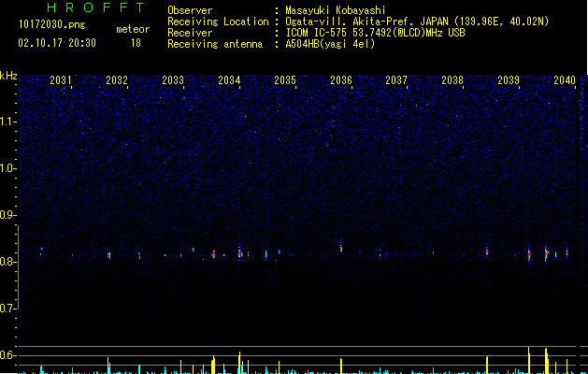588x374 pixels.
Task: Click the Receiver label
Action: coord(190,33)
